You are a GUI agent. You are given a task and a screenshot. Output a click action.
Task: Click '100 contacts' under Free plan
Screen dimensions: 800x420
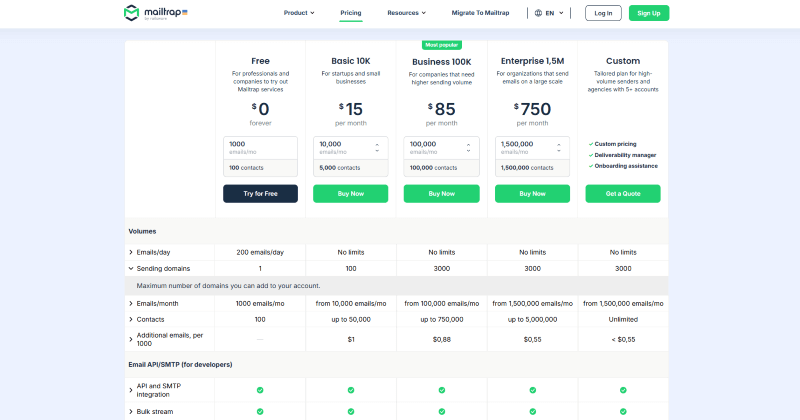pyautogui.click(x=246, y=167)
